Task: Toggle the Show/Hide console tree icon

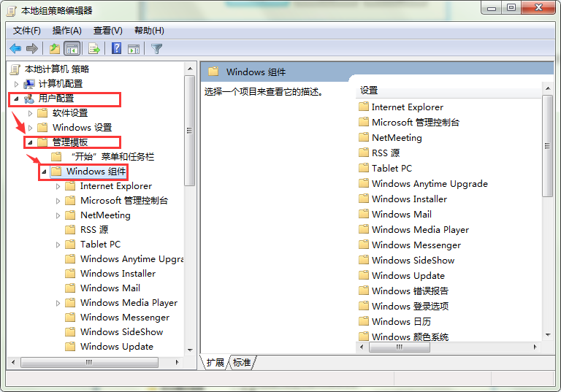Action: tap(72, 49)
